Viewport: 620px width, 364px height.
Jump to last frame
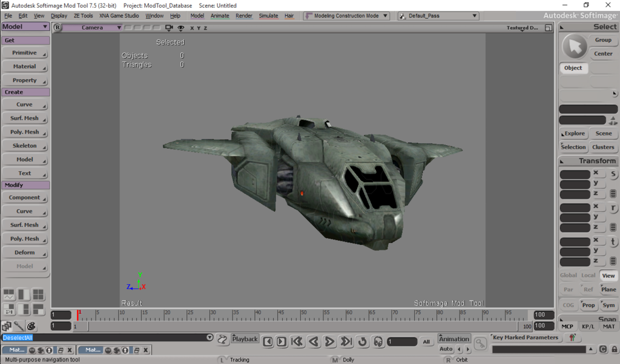click(346, 342)
